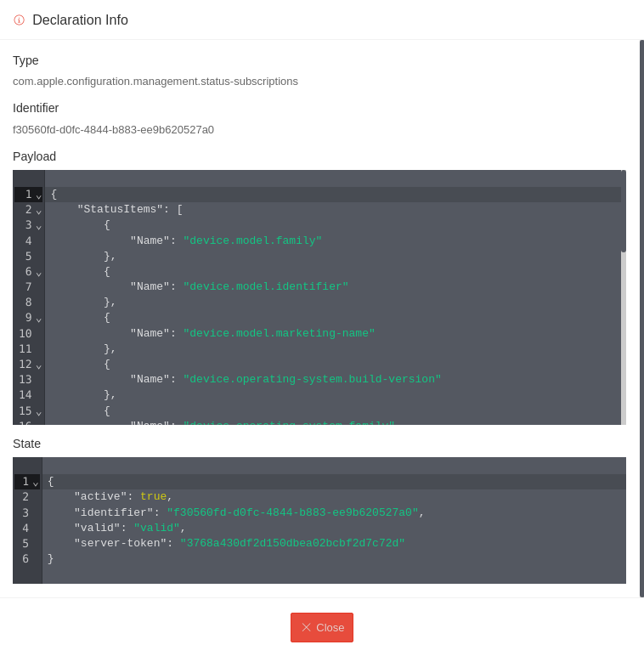Fold the object at payload line 12
Screen dimensions: 644x656
point(39,365)
